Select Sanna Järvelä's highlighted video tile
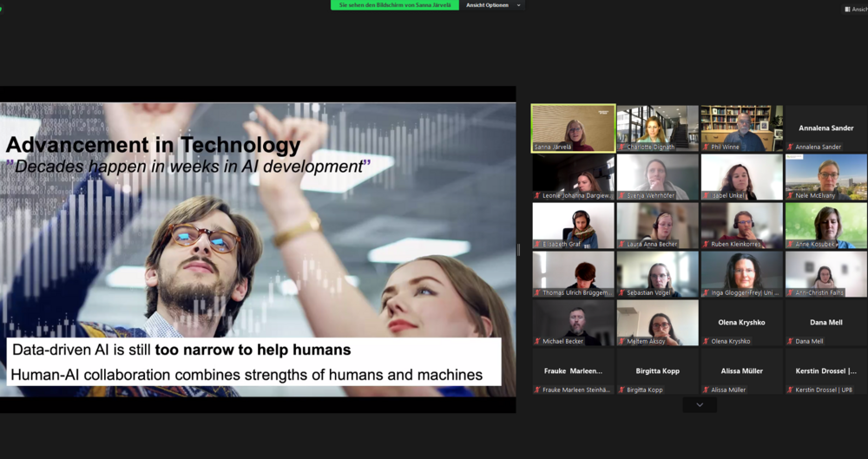The image size is (868, 459). coord(573,127)
